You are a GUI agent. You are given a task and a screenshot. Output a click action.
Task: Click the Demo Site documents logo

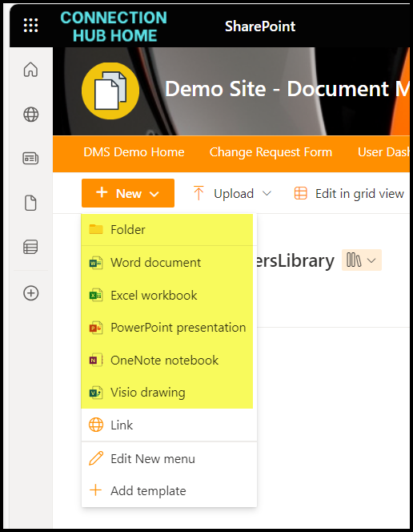click(110, 91)
